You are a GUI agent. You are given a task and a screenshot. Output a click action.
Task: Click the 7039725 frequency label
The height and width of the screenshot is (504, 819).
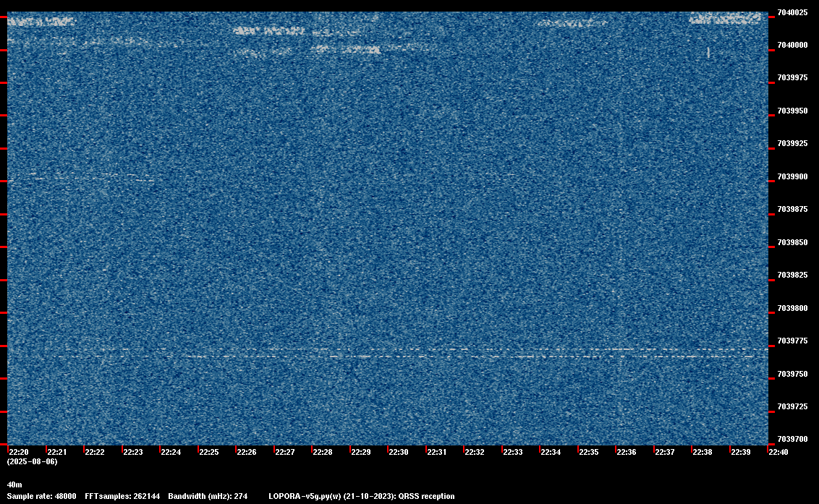(x=792, y=407)
